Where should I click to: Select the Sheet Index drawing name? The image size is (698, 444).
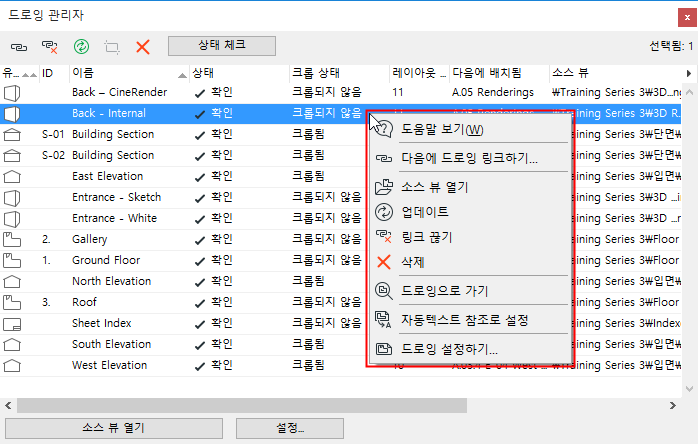pos(101,323)
